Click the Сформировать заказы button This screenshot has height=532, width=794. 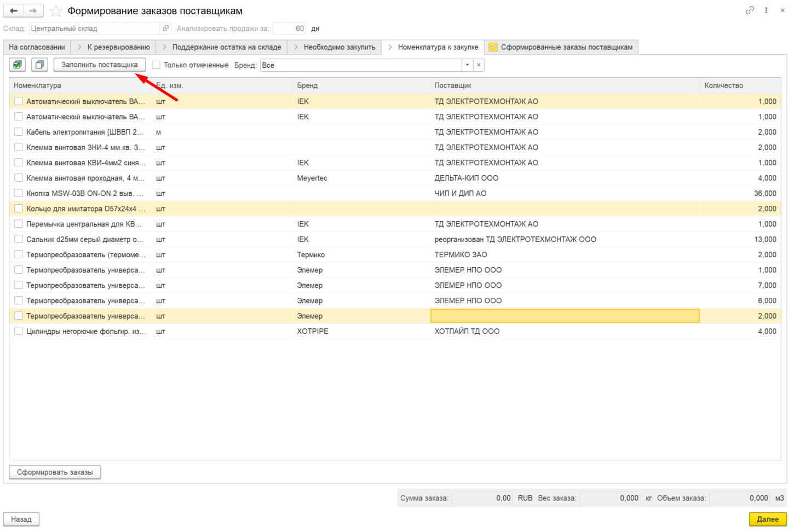click(55, 472)
